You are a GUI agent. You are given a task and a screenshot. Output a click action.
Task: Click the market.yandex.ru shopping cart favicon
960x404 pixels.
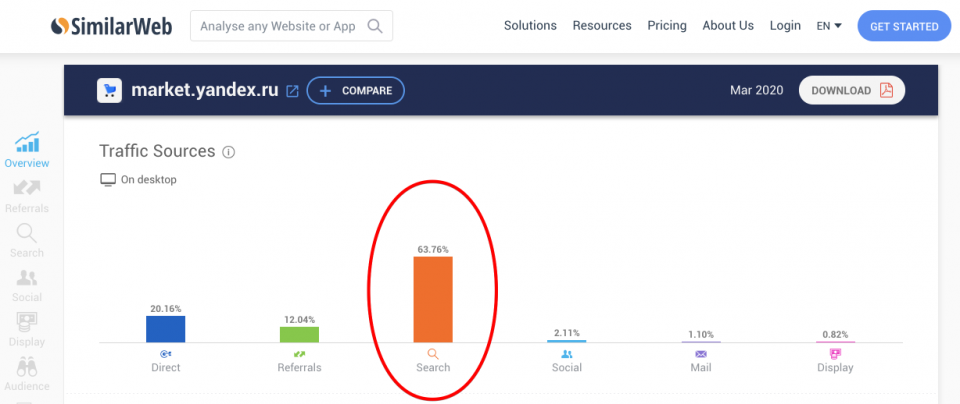click(109, 91)
